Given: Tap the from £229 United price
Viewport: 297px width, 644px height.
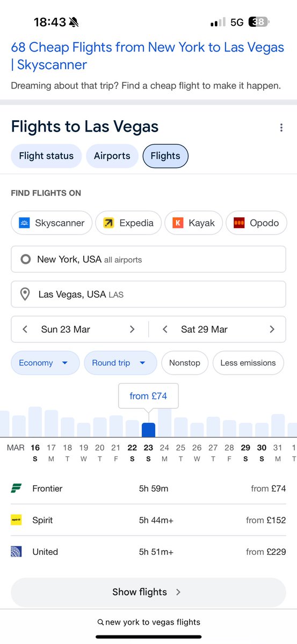Looking at the screenshot, I should [266, 552].
